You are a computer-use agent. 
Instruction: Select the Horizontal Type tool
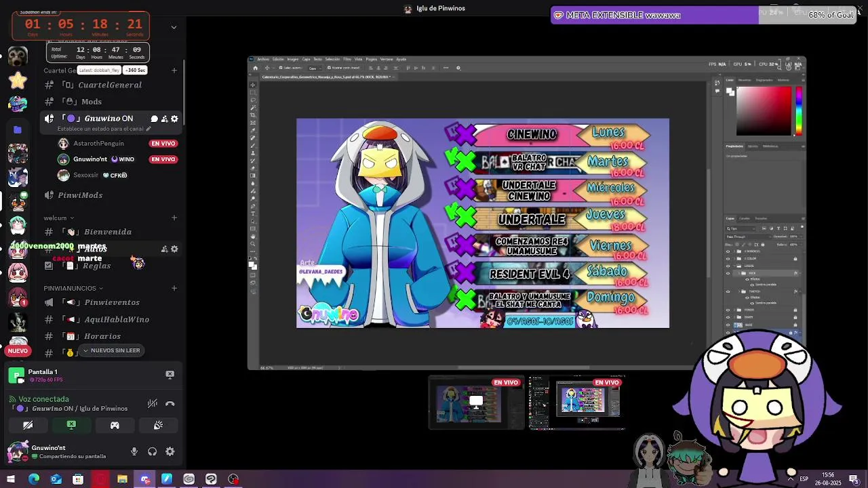click(253, 213)
